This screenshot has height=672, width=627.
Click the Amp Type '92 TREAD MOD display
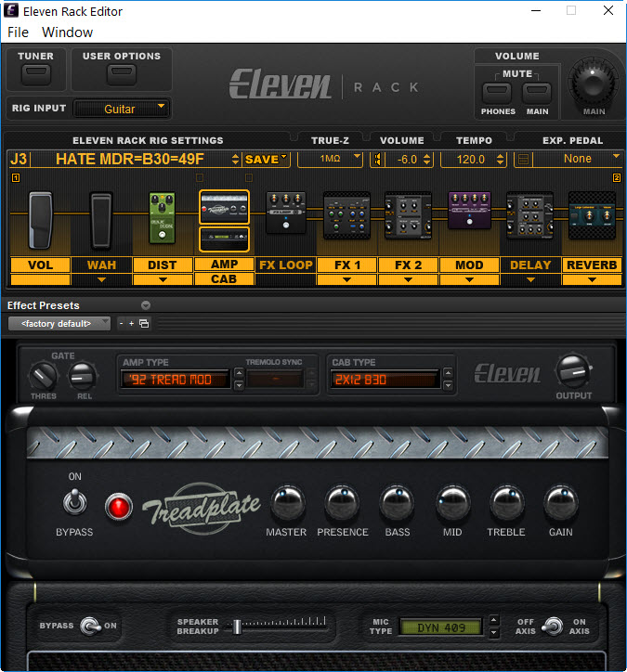tap(176, 380)
